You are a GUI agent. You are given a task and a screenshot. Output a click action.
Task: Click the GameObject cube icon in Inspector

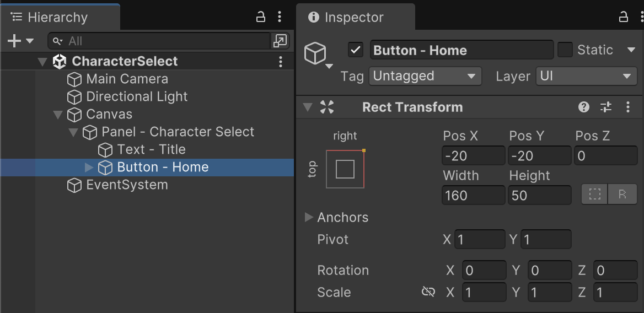pyautogui.click(x=315, y=54)
